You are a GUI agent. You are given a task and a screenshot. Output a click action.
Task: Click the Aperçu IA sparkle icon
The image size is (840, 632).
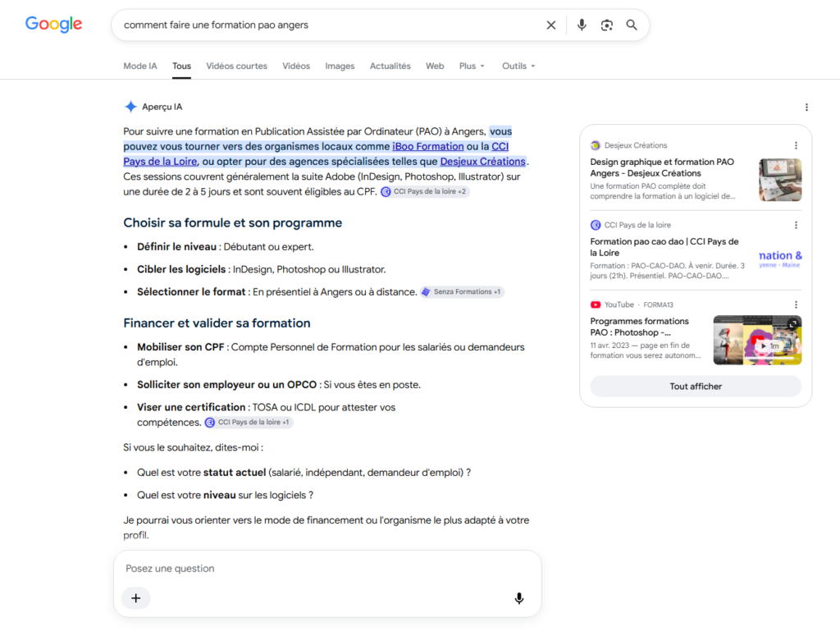130,107
